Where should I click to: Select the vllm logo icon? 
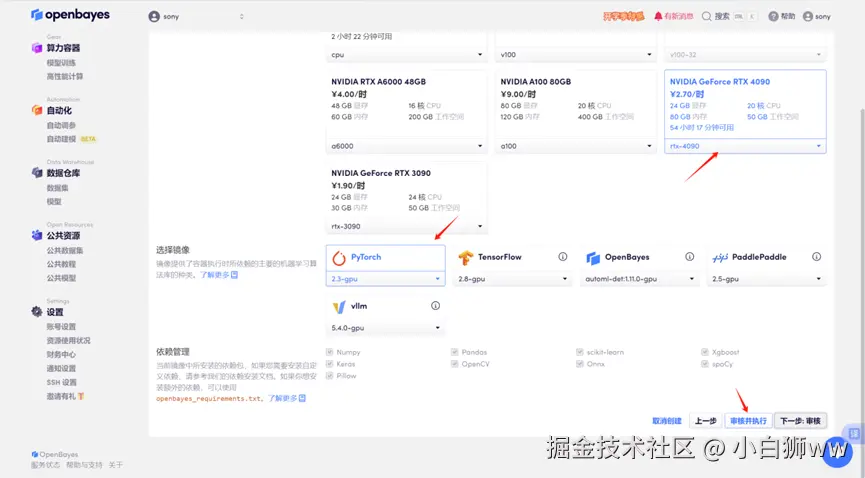(339, 306)
